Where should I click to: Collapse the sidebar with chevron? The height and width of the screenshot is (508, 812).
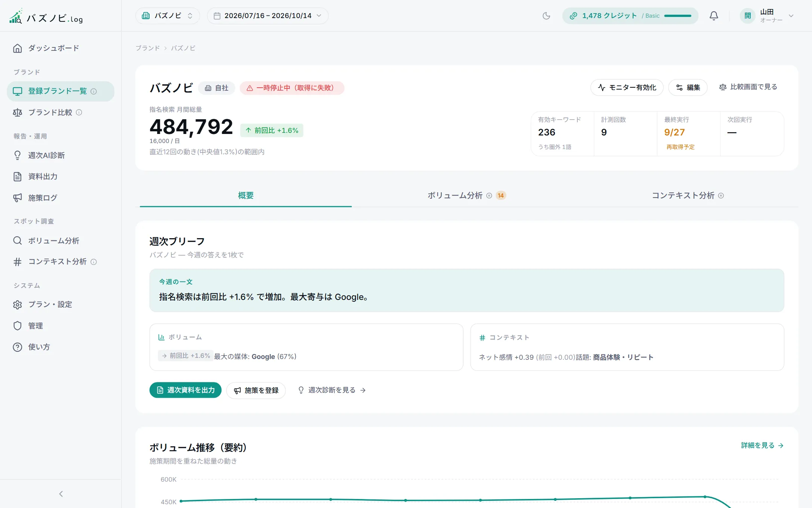tap(61, 494)
